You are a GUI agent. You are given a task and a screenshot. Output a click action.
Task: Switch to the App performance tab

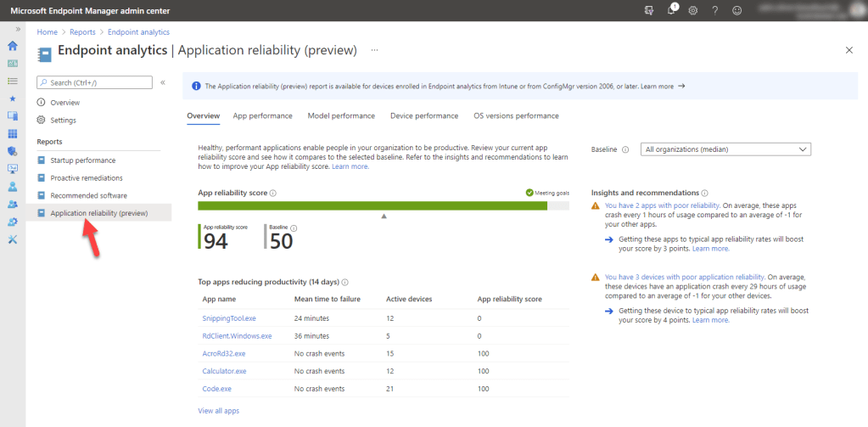(x=262, y=115)
